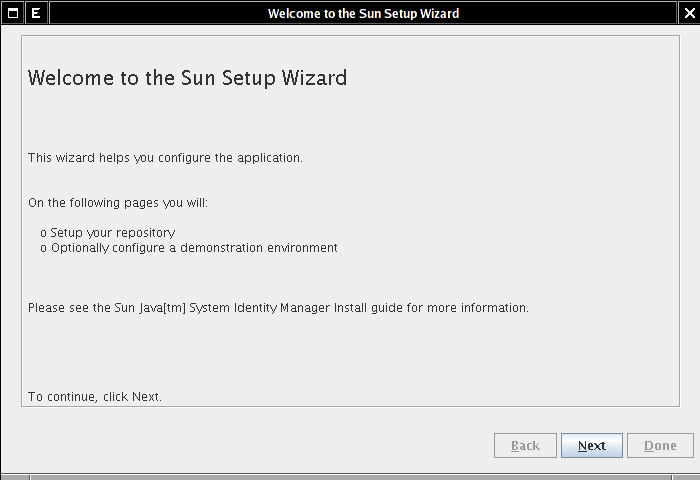Screen dimensions: 700x480
Task: Click the text 'To continue, click Next.'
Action: (95, 397)
